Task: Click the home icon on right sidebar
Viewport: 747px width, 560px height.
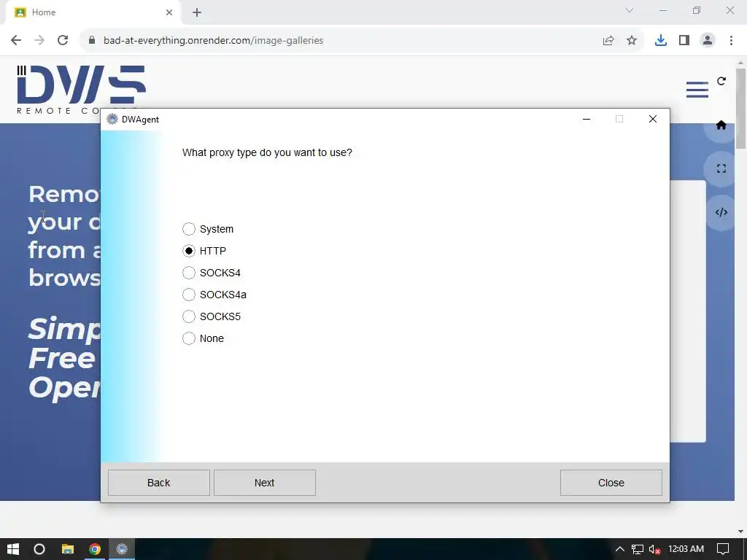Action: point(721,125)
